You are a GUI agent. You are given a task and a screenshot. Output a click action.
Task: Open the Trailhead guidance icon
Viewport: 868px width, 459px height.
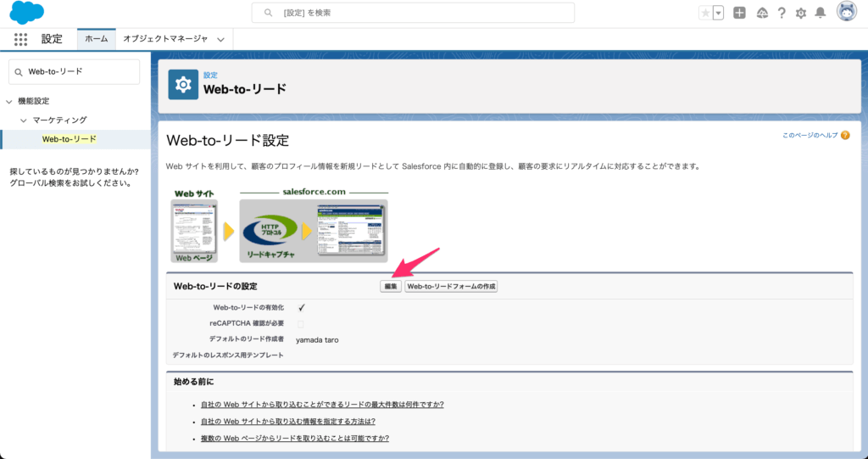point(762,13)
